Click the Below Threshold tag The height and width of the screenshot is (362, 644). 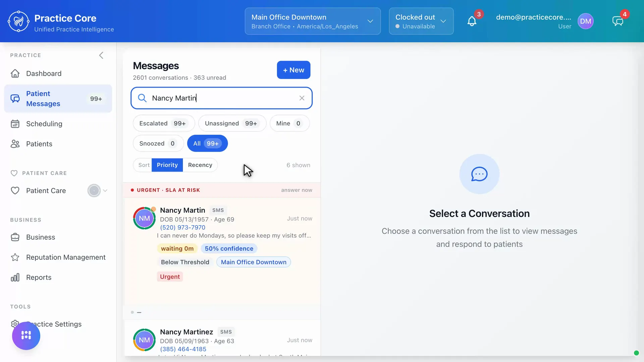click(185, 262)
